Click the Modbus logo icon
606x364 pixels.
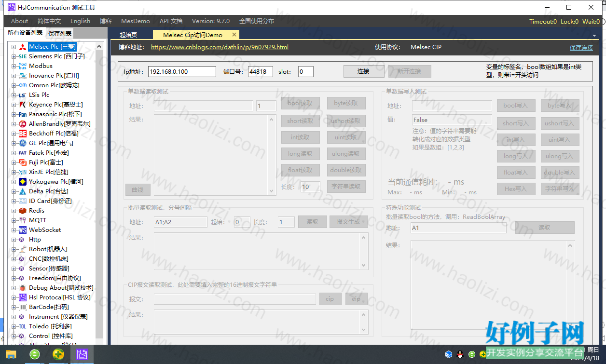pos(22,66)
